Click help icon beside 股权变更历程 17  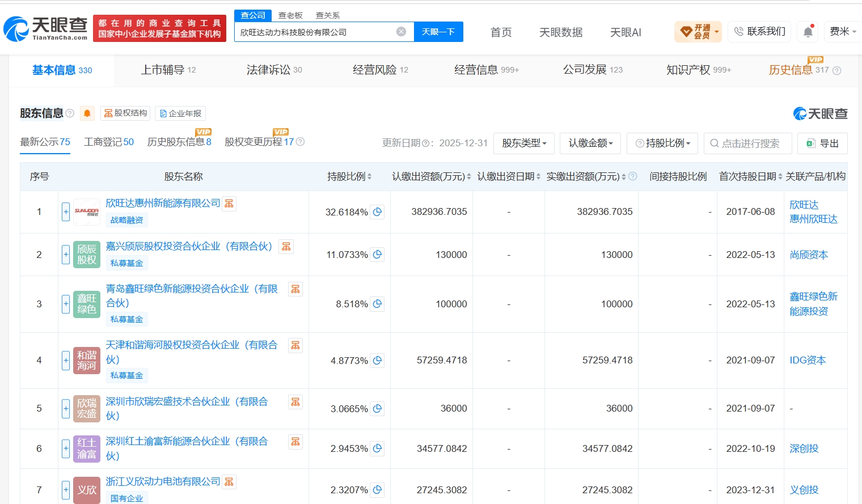click(301, 142)
